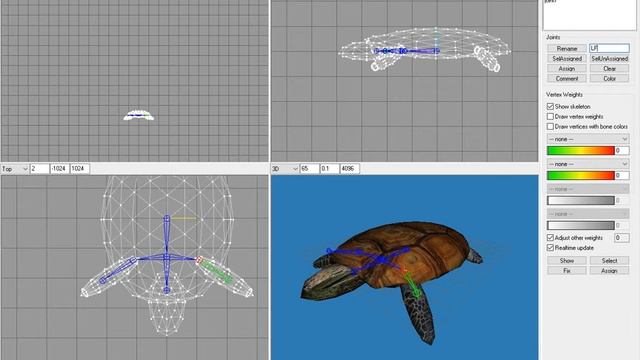
Task: Click the Fix button
Action: point(567,271)
